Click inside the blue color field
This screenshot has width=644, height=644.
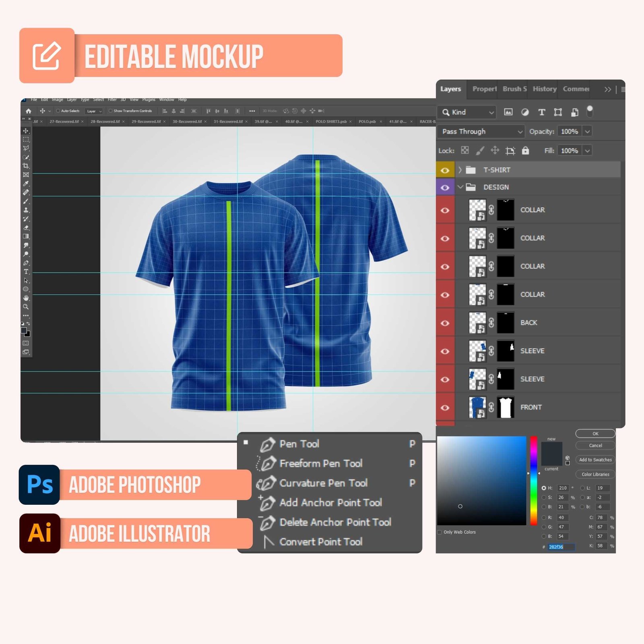pos(481,481)
